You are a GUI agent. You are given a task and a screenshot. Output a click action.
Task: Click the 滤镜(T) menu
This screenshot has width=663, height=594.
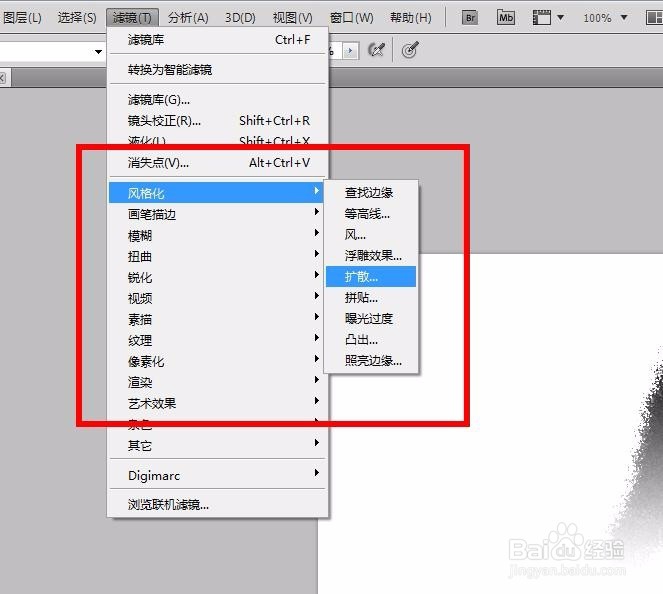(x=132, y=18)
